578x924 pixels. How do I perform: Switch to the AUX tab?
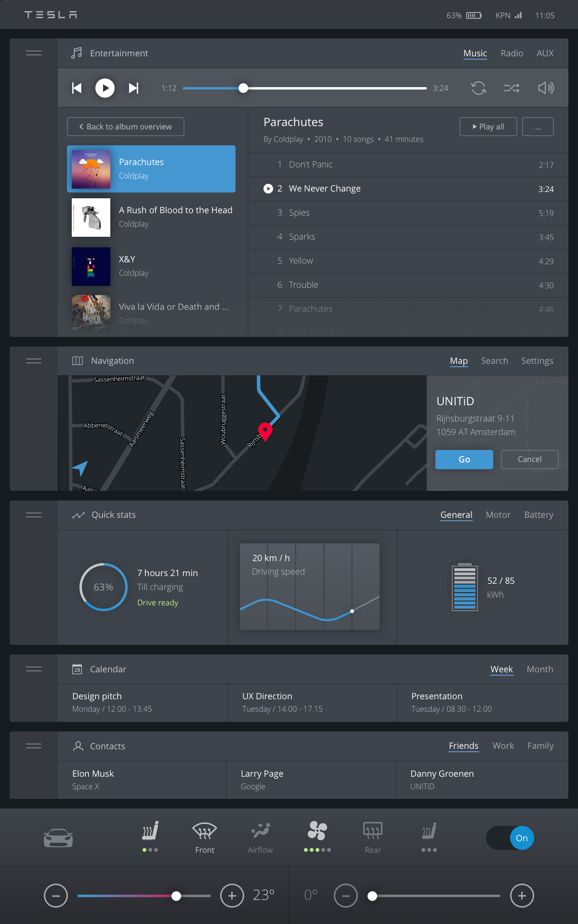[x=545, y=53]
